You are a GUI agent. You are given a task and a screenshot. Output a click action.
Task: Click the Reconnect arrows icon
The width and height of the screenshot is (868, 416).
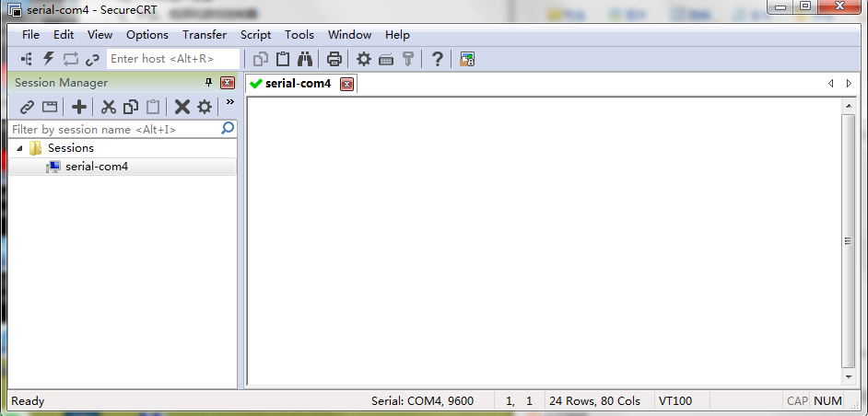point(71,59)
